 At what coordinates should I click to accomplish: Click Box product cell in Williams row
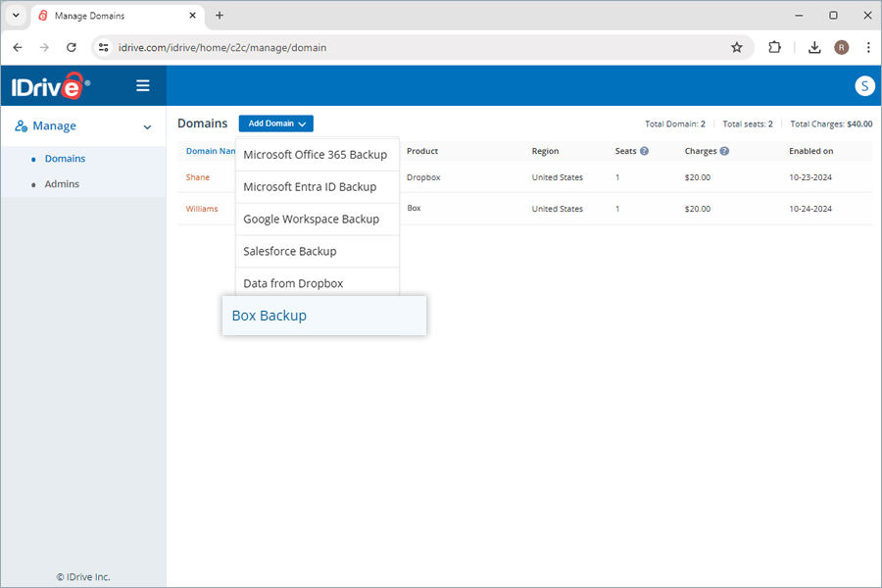click(x=414, y=208)
